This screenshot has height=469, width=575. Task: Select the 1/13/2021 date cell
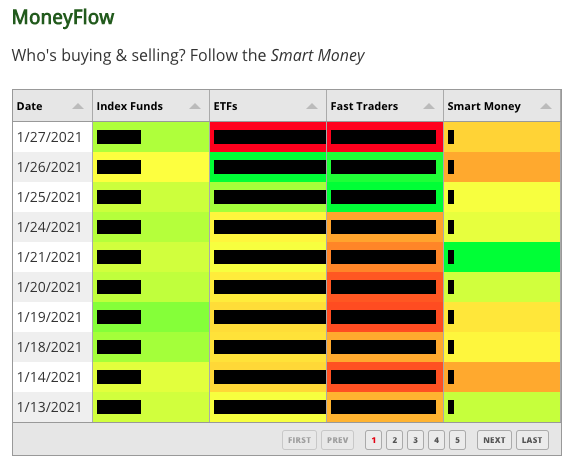pos(52,407)
